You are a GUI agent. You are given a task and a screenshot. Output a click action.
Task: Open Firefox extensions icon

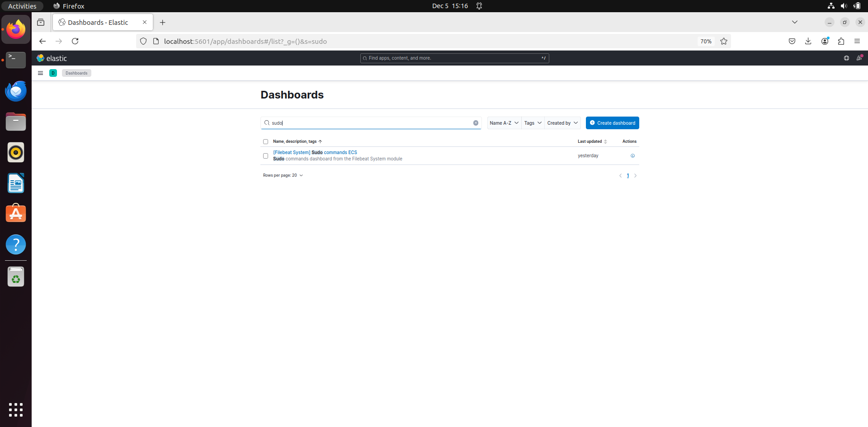coord(841,41)
